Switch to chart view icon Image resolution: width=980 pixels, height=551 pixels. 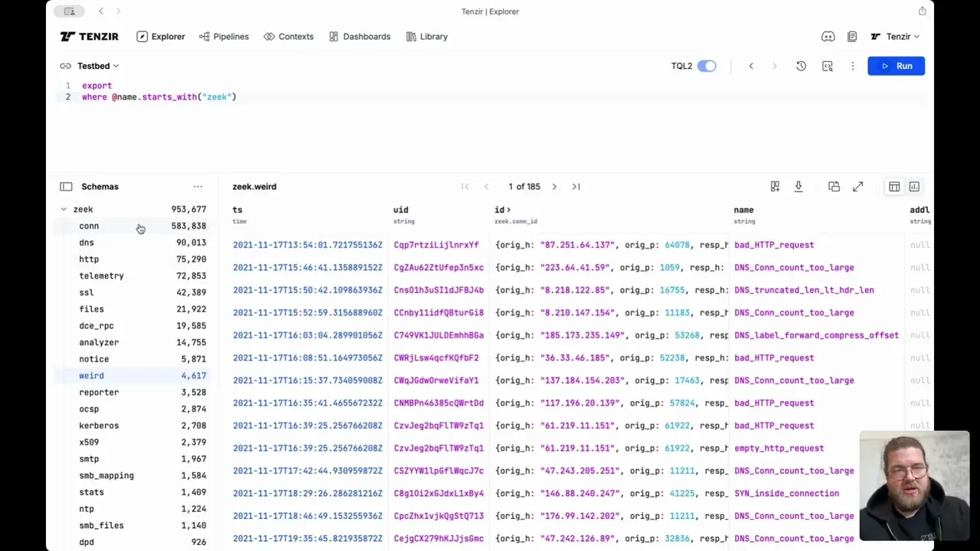tap(914, 187)
